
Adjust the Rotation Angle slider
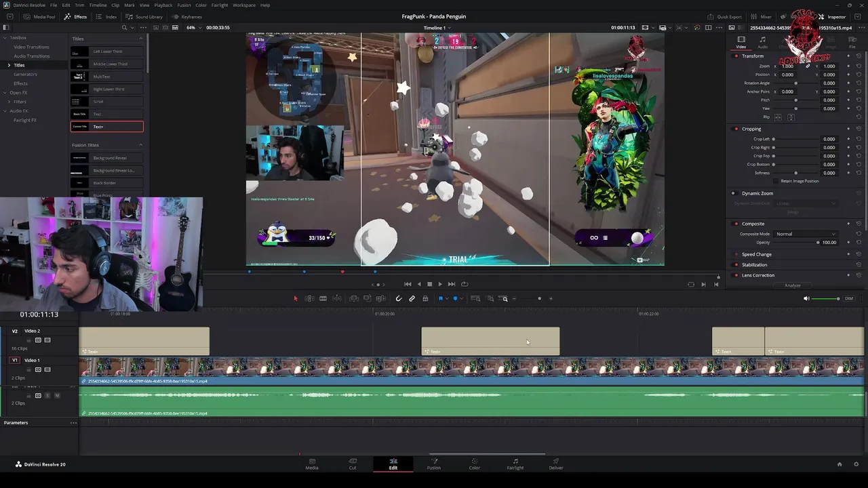click(795, 83)
